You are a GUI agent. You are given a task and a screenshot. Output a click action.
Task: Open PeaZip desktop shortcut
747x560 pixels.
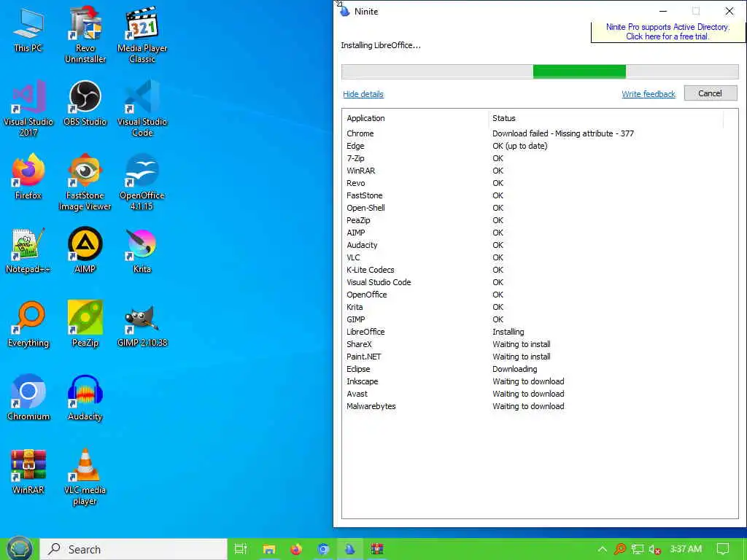tap(85, 324)
